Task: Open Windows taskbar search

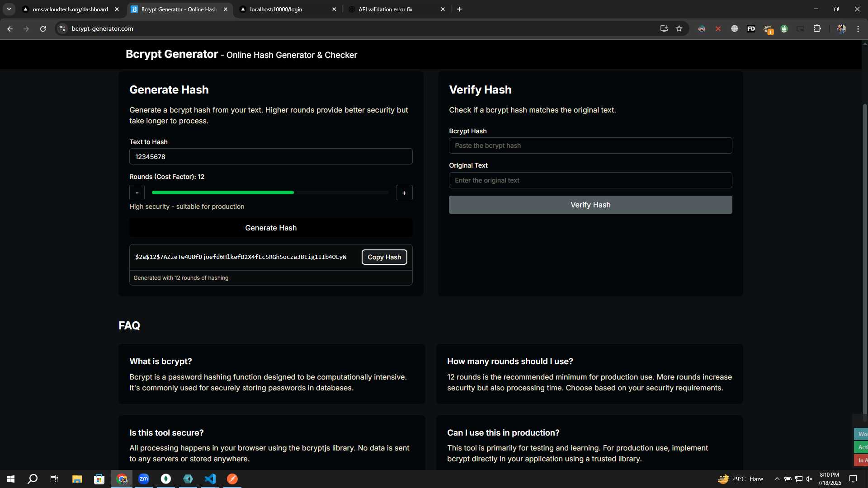Action: coord(33,479)
